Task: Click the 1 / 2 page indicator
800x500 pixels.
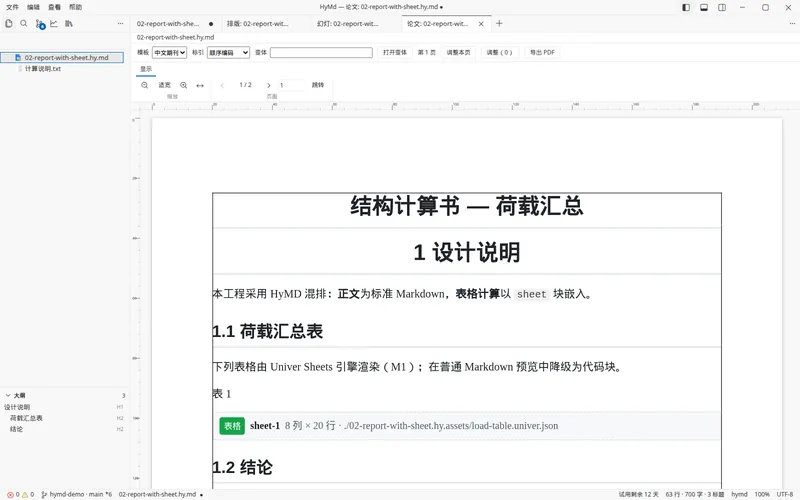Action: [245, 85]
